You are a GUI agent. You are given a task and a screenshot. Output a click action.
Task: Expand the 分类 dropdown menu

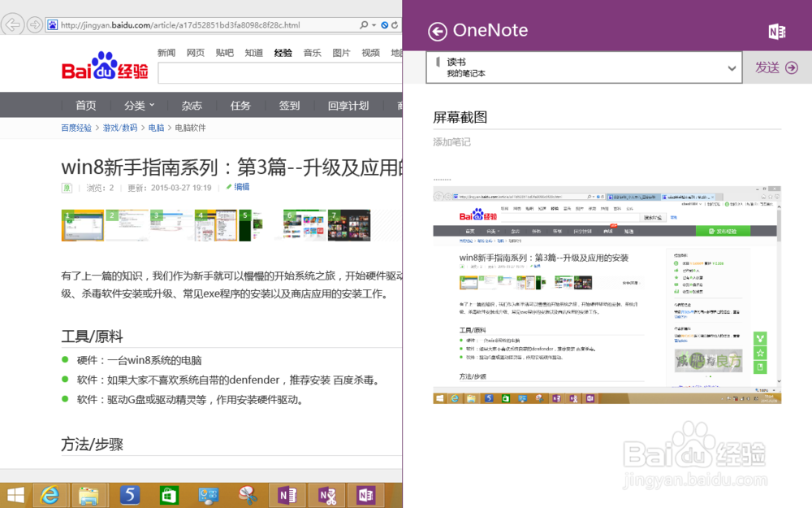(x=140, y=105)
